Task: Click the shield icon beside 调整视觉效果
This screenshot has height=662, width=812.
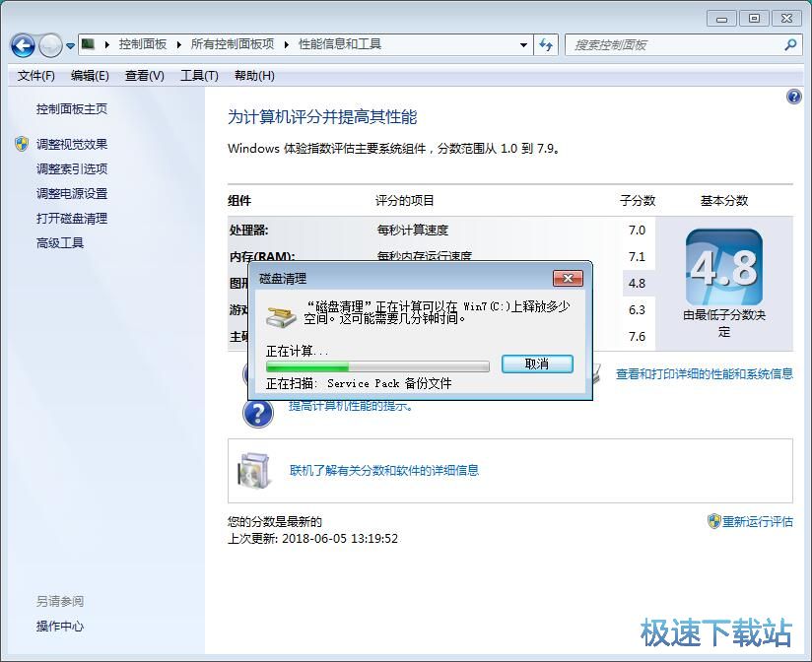Action: [x=22, y=144]
